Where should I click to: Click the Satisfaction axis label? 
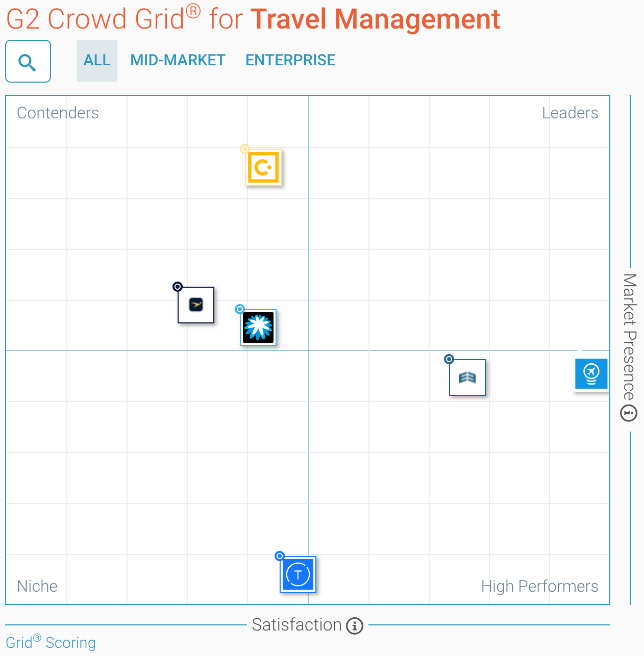296,625
